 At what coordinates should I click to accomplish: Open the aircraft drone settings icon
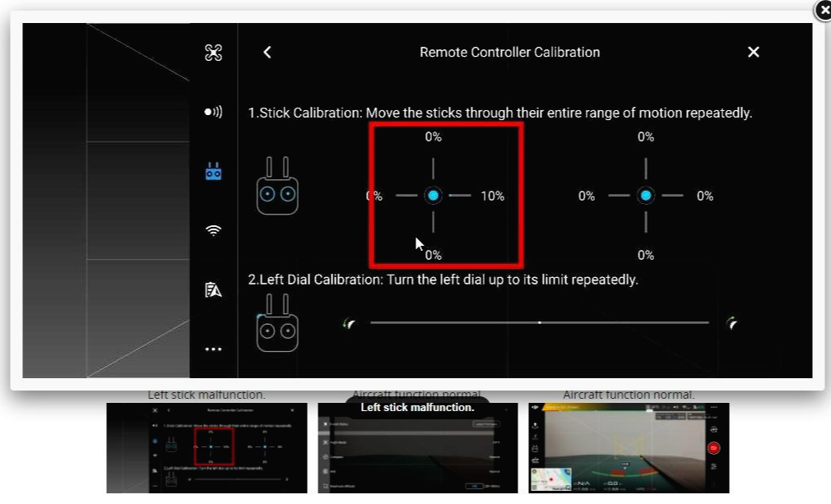click(x=213, y=53)
